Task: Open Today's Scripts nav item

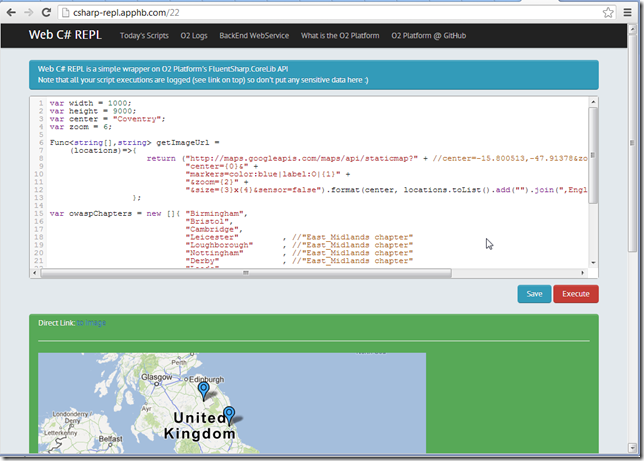Action: pos(144,36)
